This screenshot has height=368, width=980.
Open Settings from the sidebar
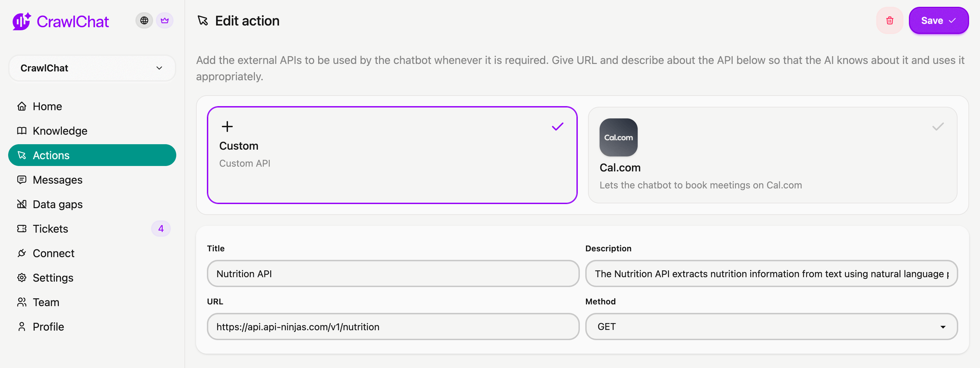(53, 278)
